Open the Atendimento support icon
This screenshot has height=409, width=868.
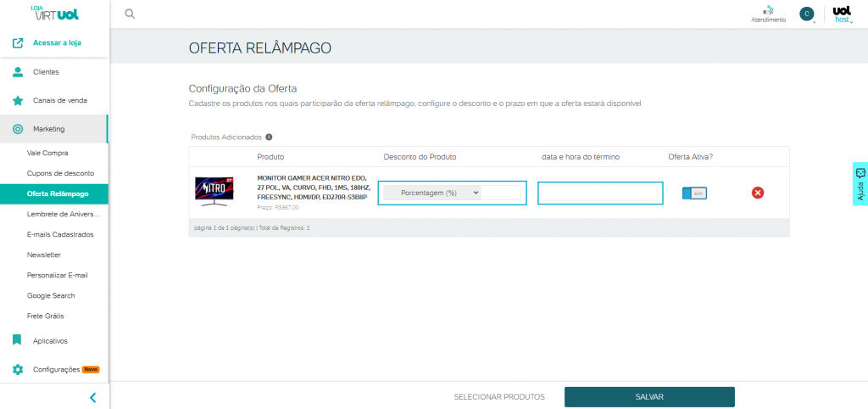pos(768,11)
